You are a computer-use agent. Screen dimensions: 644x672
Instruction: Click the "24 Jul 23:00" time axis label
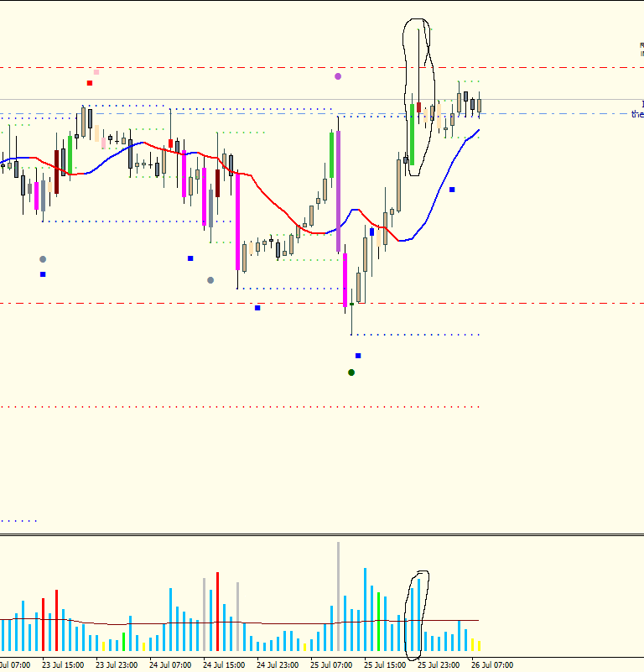pos(278,665)
